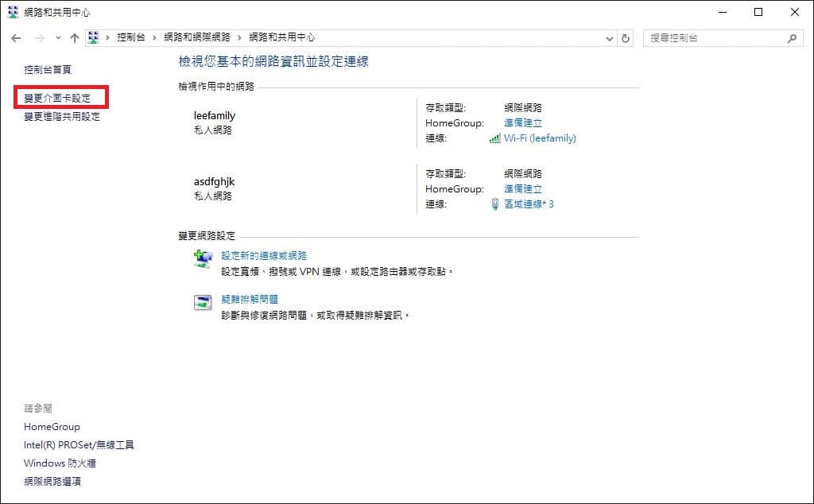
Task: Expand the address bar history dropdown
Action: [610, 38]
